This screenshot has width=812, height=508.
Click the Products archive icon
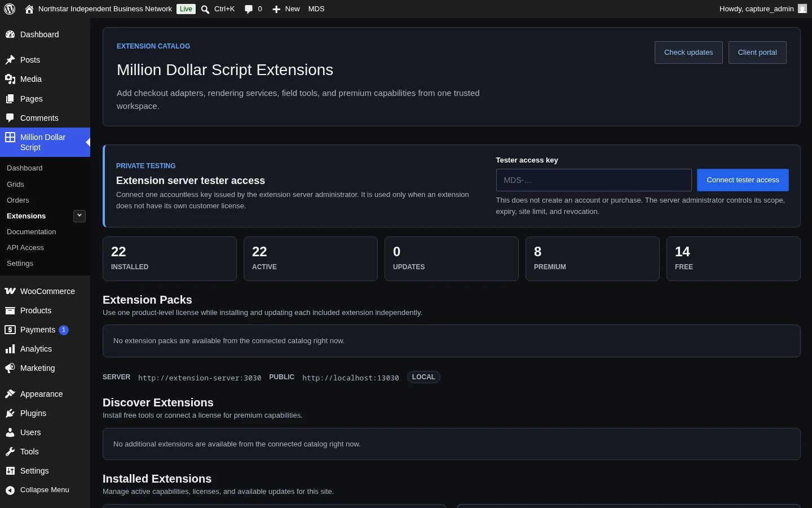(x=10, y=310)
